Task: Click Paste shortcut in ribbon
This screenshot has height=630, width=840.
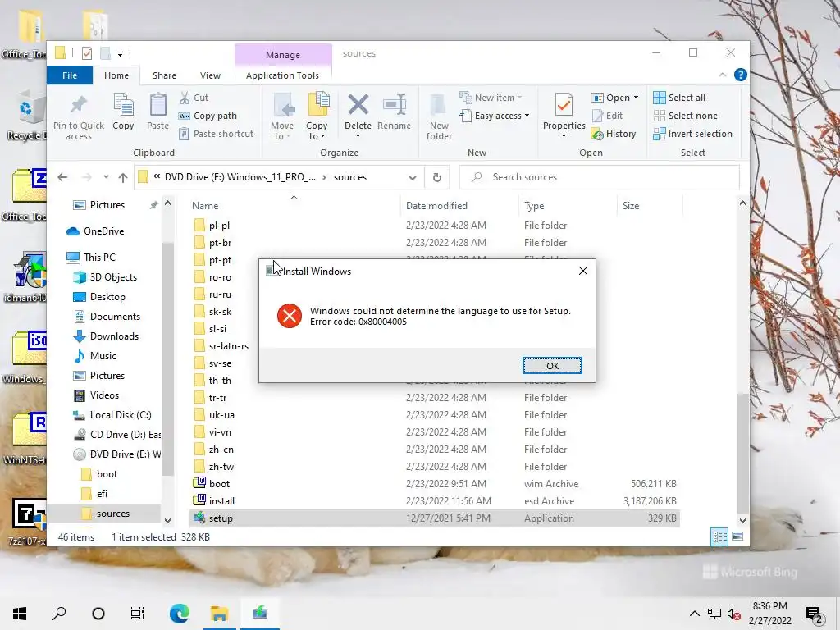Action: [x=217, y=134]
